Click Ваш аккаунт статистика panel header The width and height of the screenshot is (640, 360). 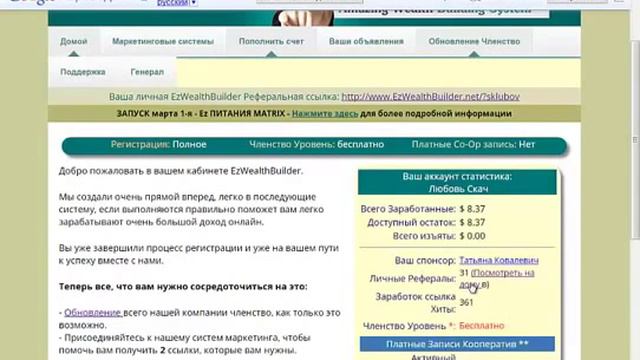click(457, 182)
